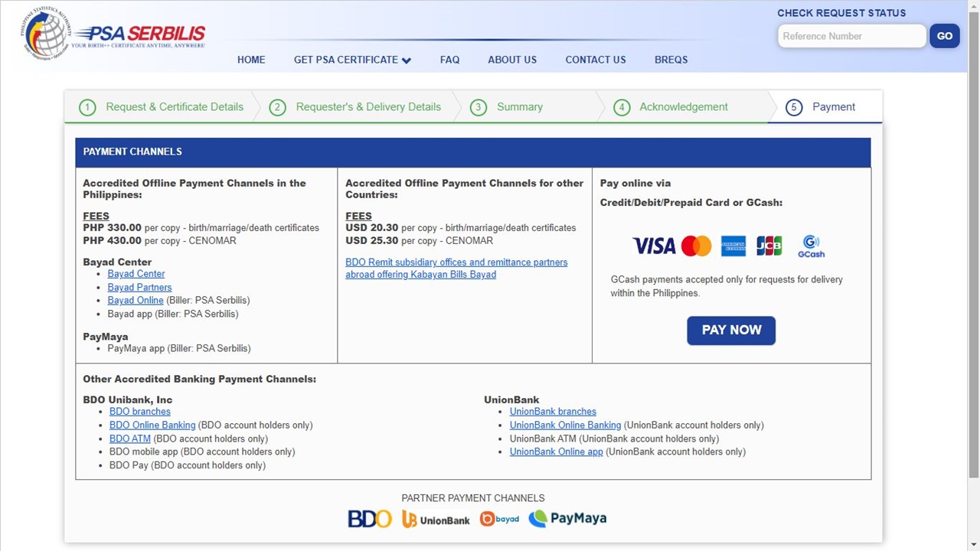This screenshot has height=551, width=980.
Task: Click the Bayad partner logo
Action: [x=499, y=519]
